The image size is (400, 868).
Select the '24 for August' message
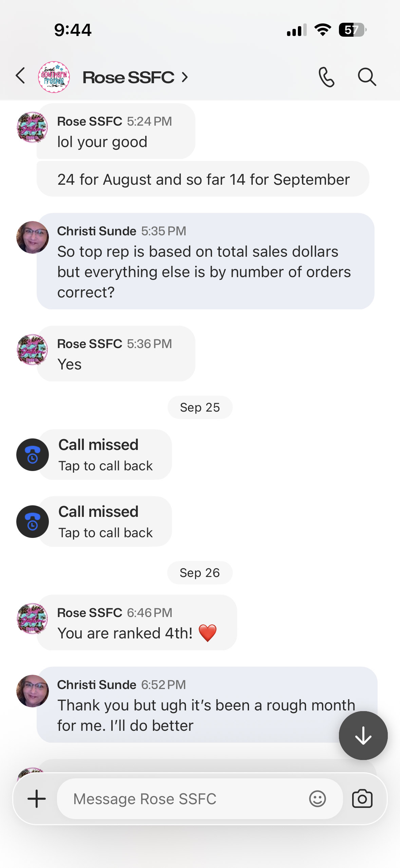(x=203, y=179)
